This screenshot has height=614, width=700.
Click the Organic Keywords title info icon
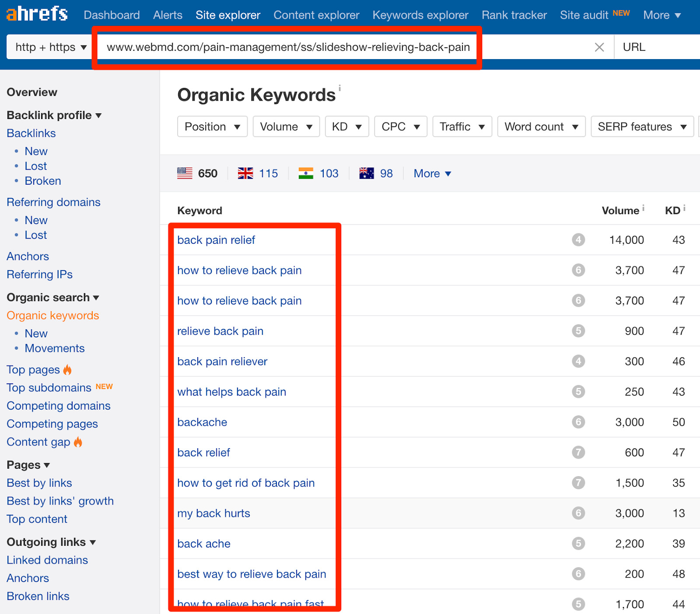click(339, 88)
